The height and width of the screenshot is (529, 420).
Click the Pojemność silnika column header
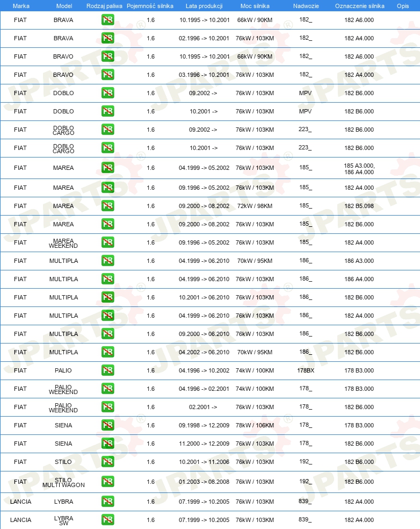[x=150, y=6]
